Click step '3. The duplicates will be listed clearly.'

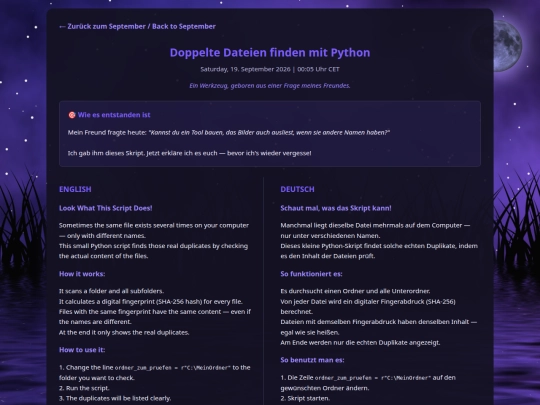(x=115, y=398)
